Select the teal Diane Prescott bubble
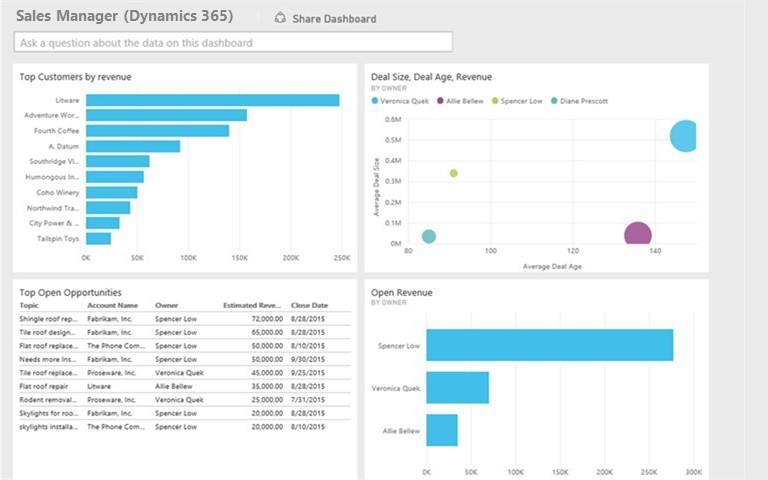 click(x=429, y=237)
